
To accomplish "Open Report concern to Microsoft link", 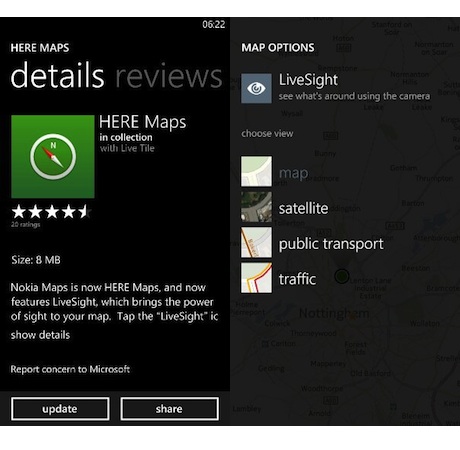I will (x=70, y=369).
